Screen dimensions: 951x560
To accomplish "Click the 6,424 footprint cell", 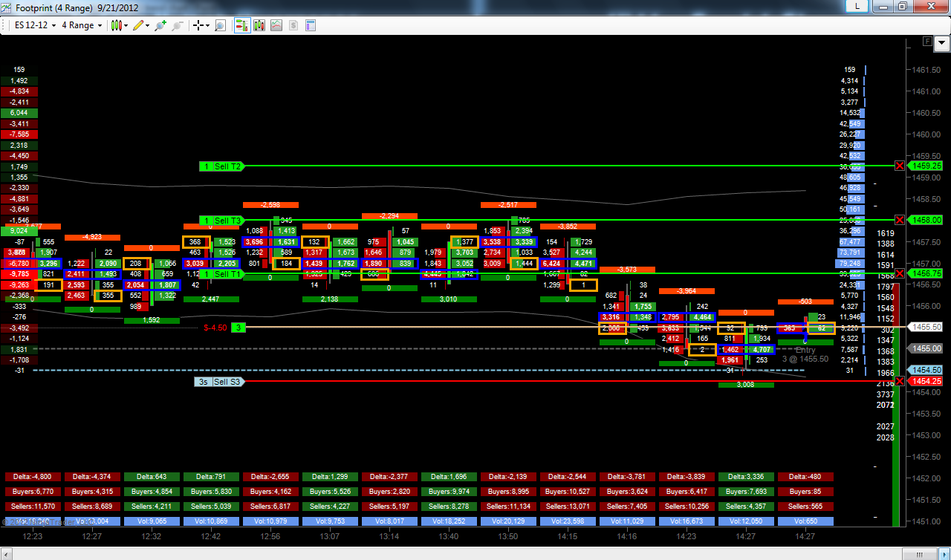I will [554, 263].
